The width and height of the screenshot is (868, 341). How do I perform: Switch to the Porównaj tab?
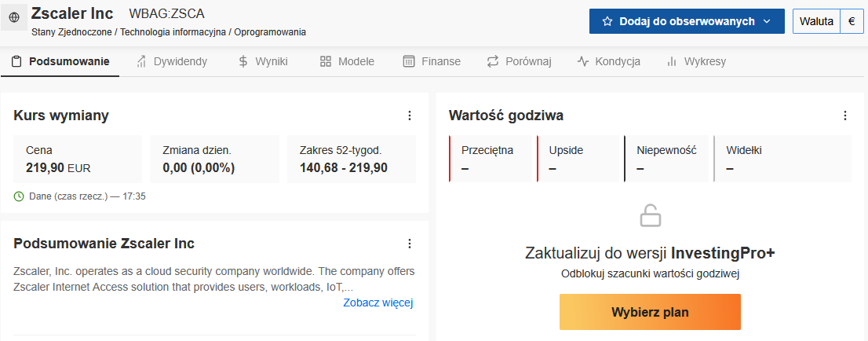[x=519, y=61]
